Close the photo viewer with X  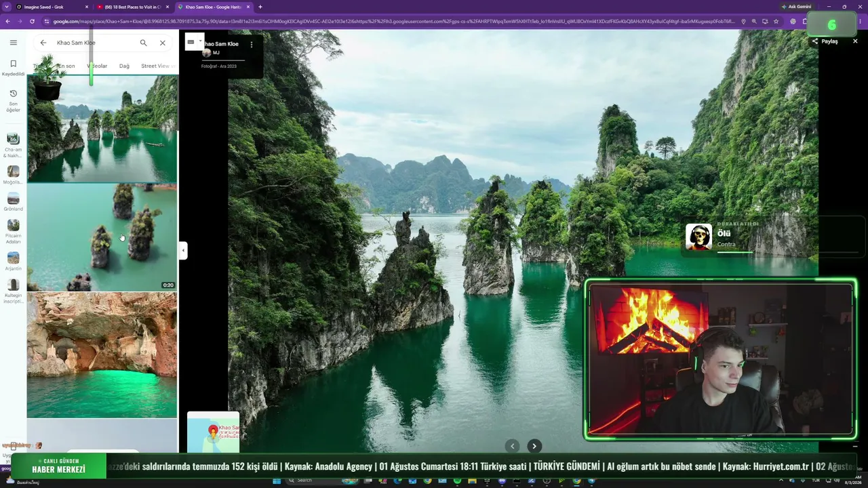click(855, 41)
